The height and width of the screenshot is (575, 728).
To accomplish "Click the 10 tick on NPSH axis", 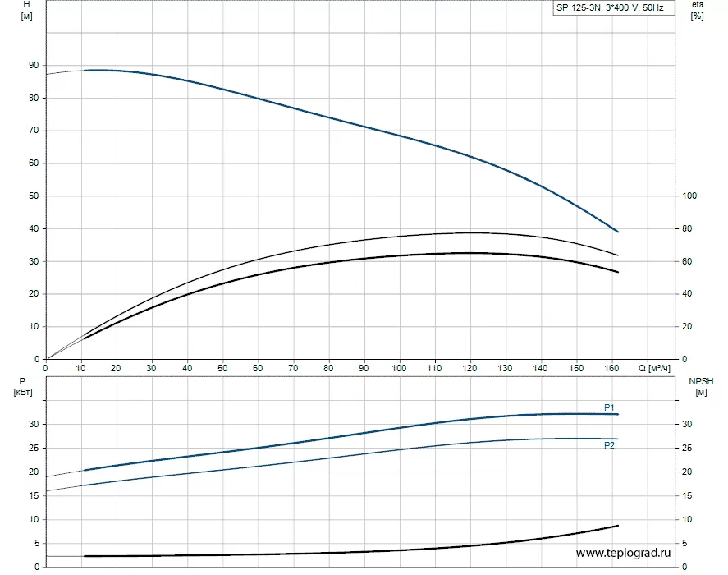I will point(687,519).
